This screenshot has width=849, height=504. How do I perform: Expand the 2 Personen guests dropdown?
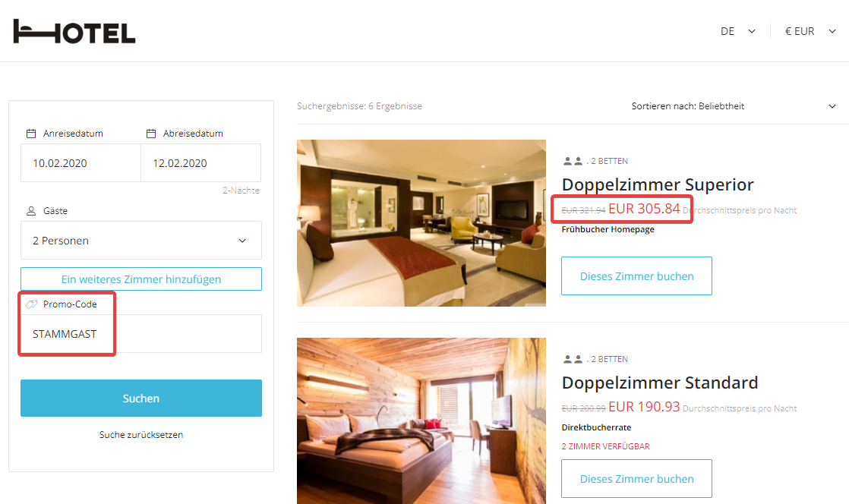pyautogui.click(x=140, y=241)
